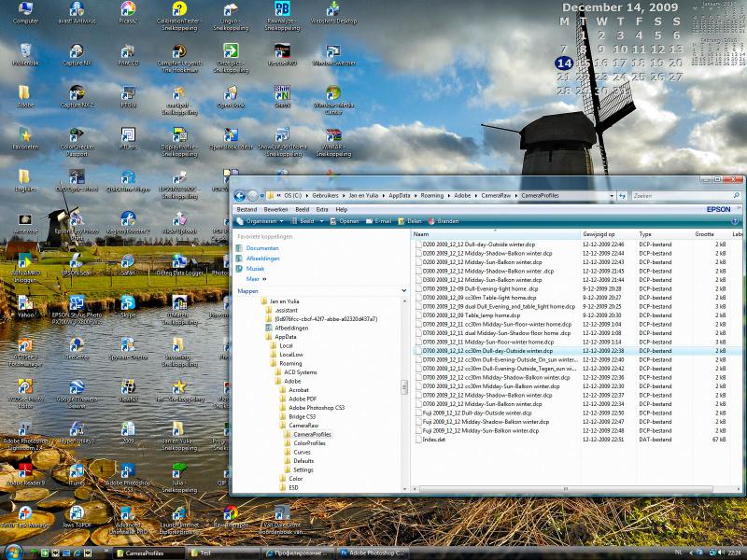Open the Bewerken menu

[x=275, y=209]
